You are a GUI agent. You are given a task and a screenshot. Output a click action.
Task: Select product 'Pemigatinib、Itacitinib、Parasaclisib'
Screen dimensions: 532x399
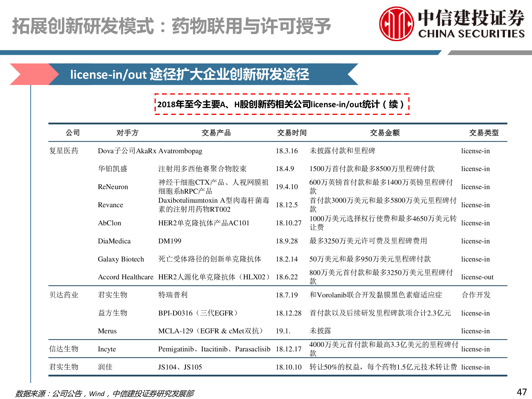(214, 349)
